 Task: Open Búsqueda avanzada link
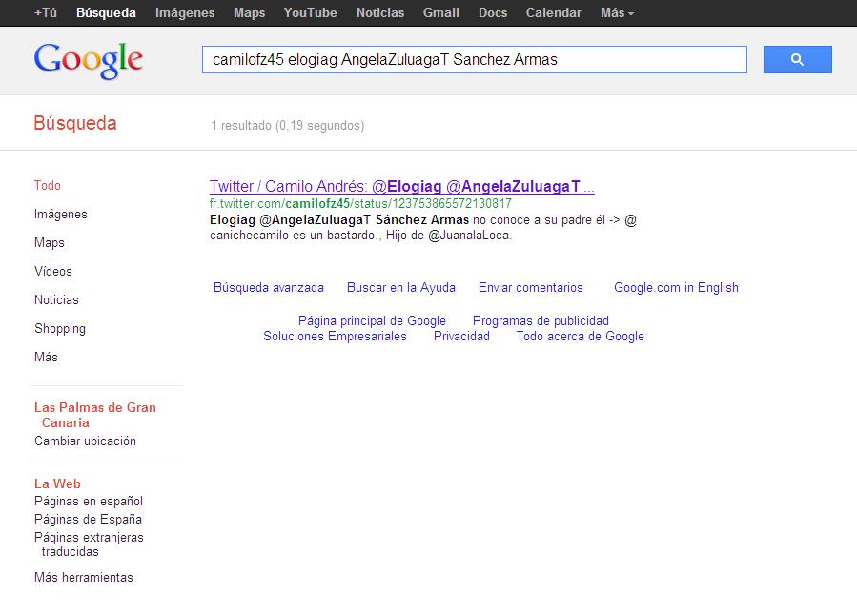tap(269, 288)
